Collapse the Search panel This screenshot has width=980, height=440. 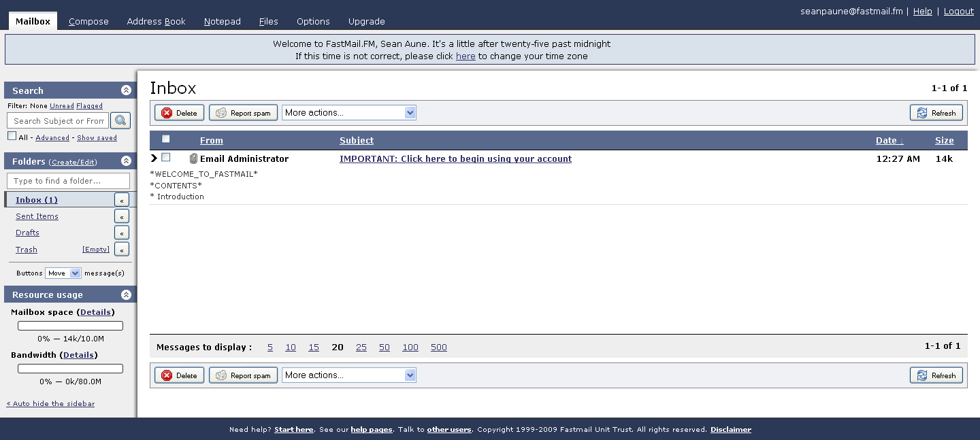tap(126, 90)
